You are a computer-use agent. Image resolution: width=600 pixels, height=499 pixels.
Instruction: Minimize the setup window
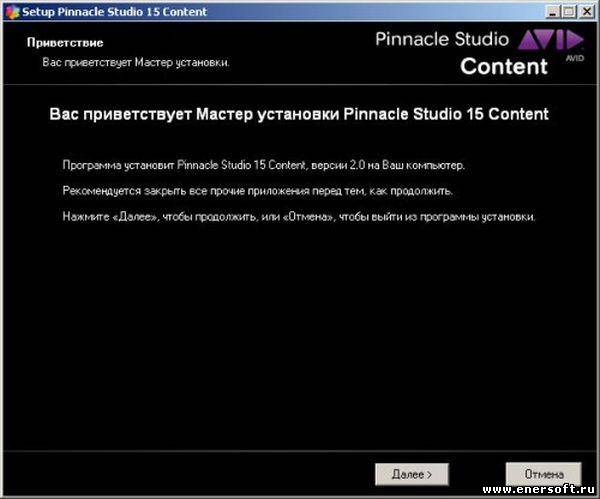pos(552,12)
